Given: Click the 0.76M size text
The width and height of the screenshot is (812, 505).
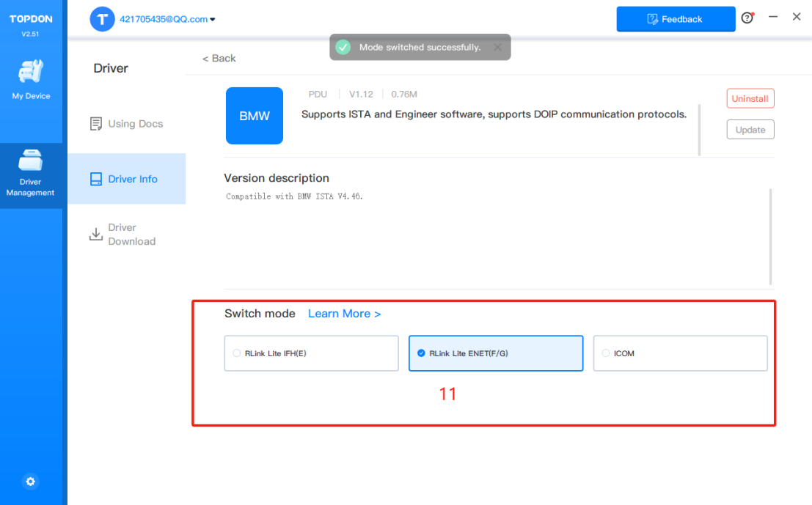Looking at the screenshot, I should 404,94.
